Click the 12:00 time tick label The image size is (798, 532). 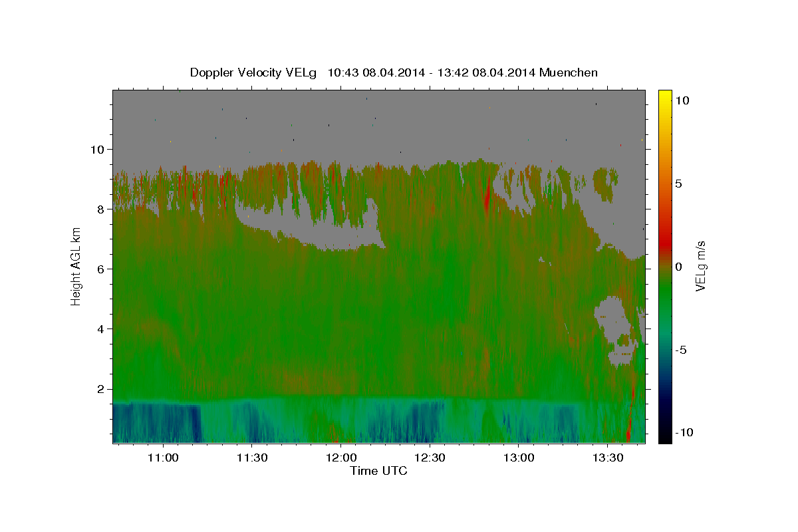point(340,458)
